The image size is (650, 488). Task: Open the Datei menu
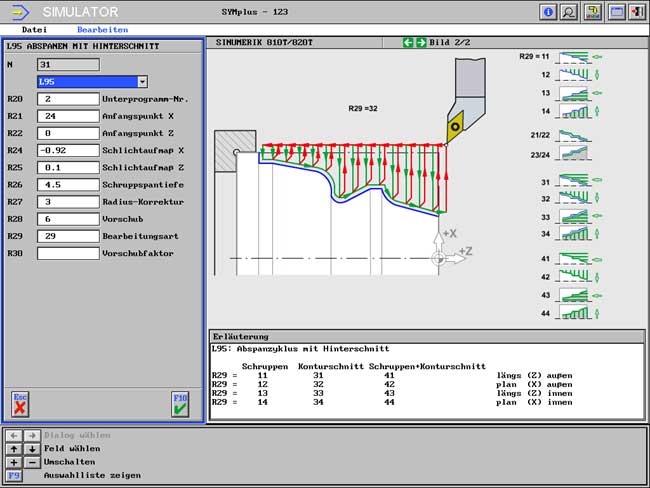click(x=34, y=30)
